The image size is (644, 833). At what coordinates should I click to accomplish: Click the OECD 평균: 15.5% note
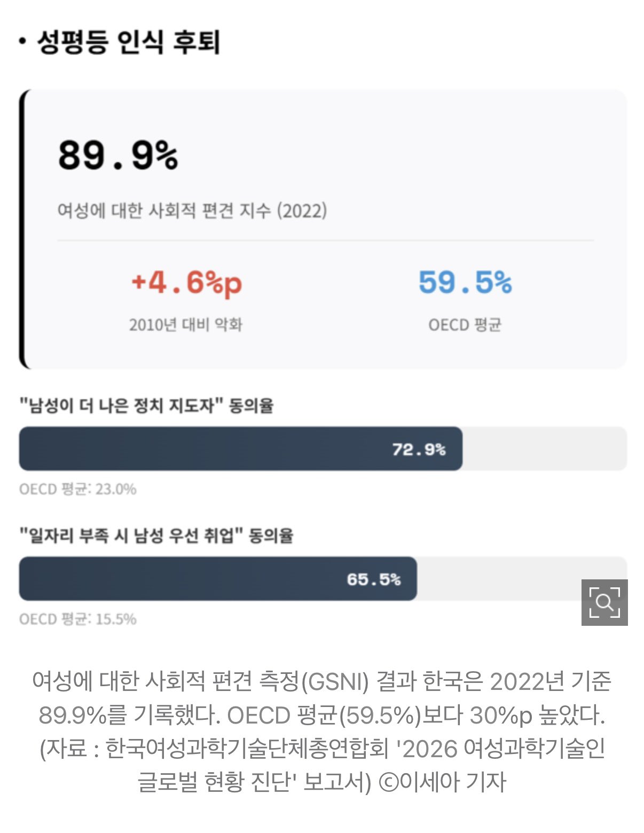click(78, 619)
